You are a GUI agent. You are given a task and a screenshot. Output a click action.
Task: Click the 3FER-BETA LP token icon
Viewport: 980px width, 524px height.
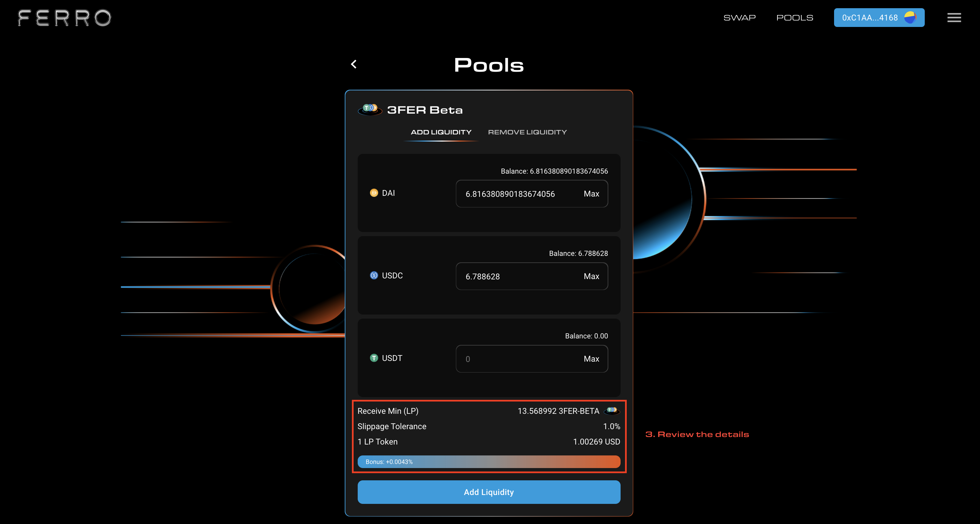(x=612, y=411)
